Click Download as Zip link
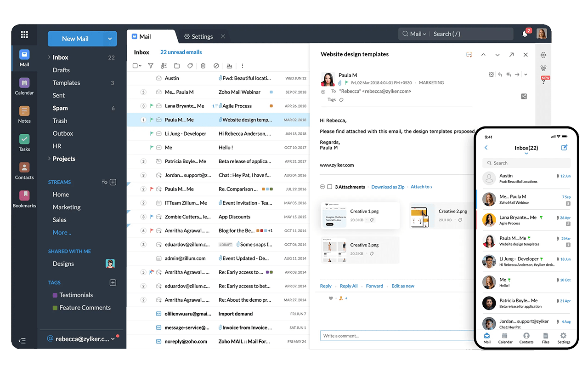This screenshot has height=373, width=588. click(x=388, y=187)
